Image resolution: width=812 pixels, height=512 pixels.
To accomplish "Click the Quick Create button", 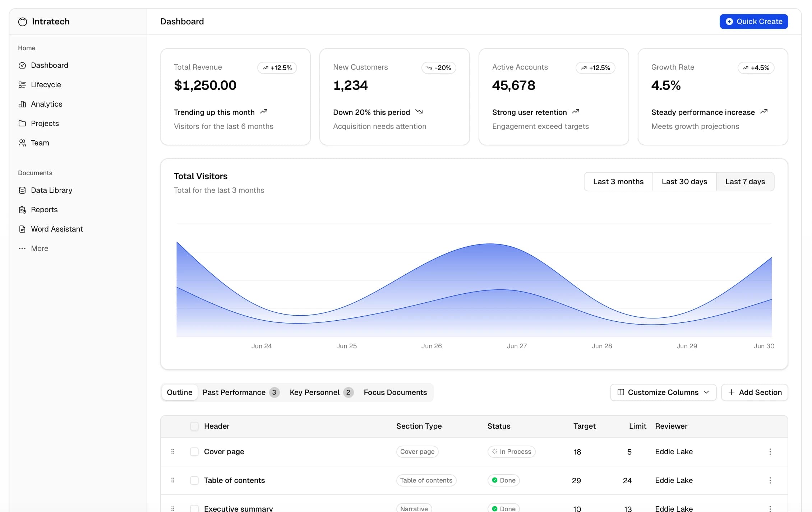I will pyautogui.click(x=753, y=22).
